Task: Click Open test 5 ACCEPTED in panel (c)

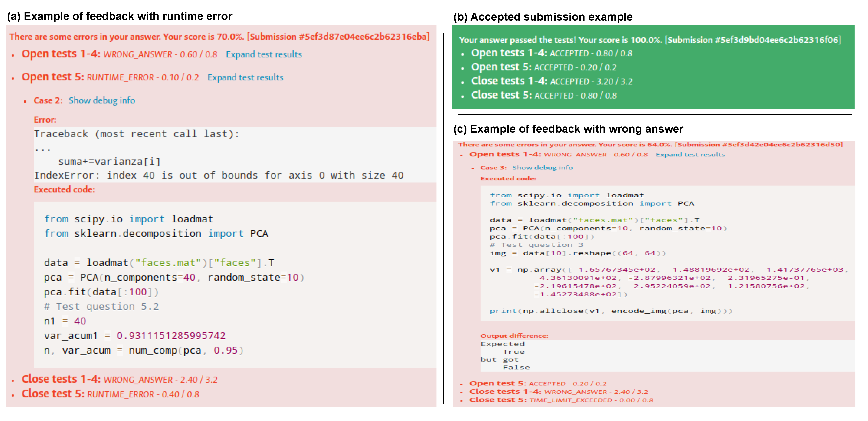Action: click(x=497, y=383)
